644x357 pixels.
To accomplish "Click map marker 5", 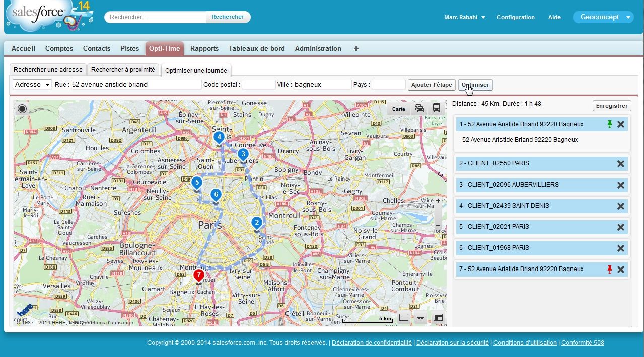I will point(197,184).
